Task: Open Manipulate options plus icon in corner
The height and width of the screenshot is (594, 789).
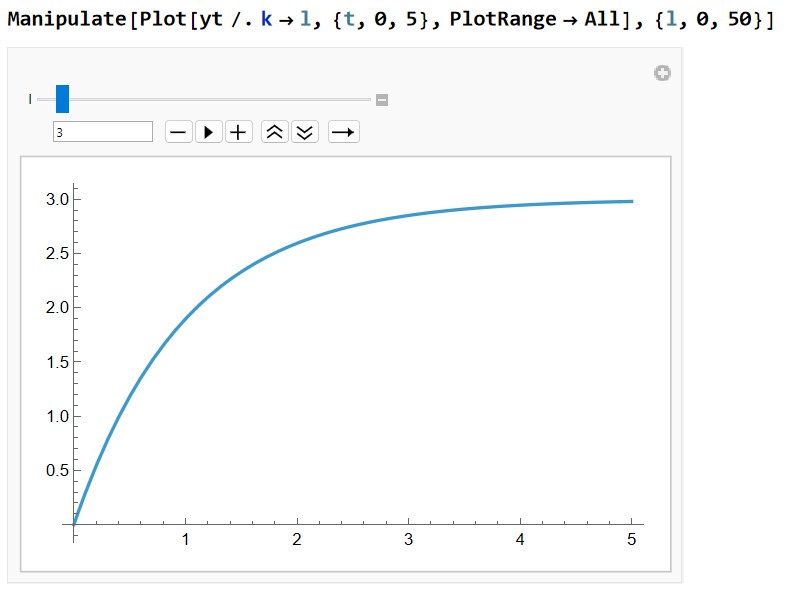Action: [662, 73]
